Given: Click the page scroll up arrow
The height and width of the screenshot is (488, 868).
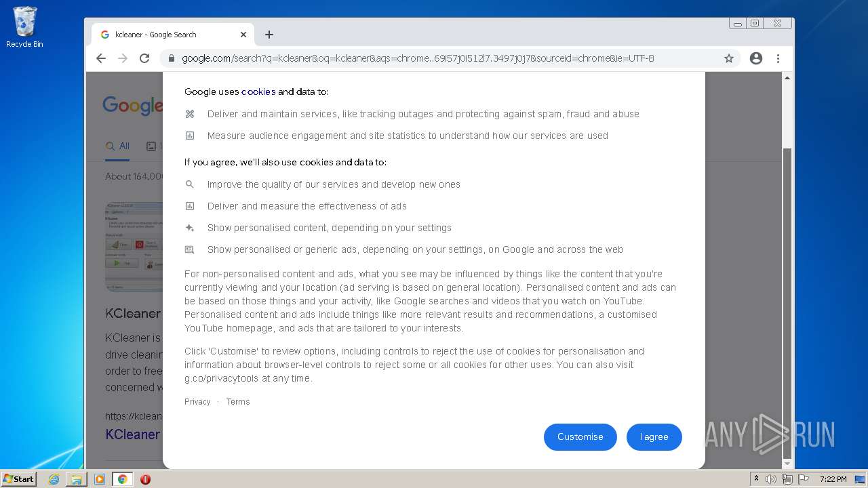Looking at the screenshot, I should (x=787, y=78).
